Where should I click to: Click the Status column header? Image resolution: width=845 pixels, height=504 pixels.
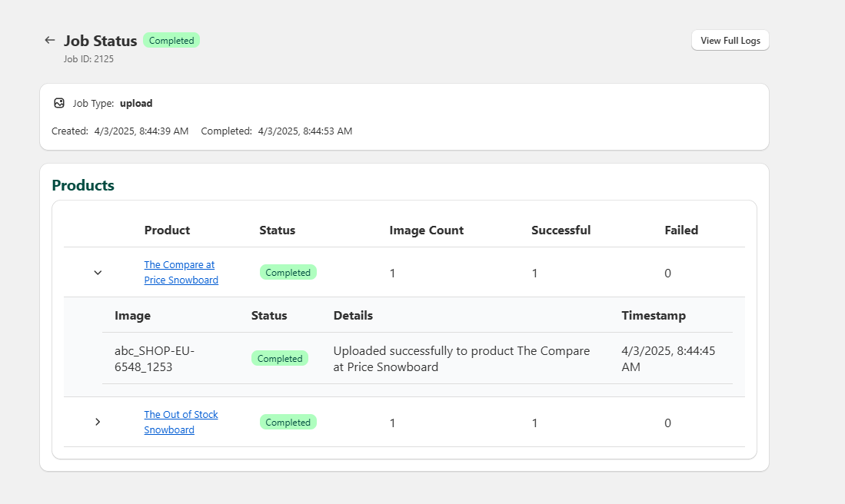[x=277, y=230]
